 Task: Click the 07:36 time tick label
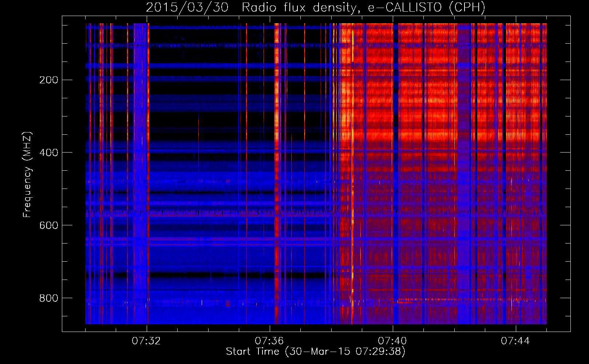(x=269, y=341)
